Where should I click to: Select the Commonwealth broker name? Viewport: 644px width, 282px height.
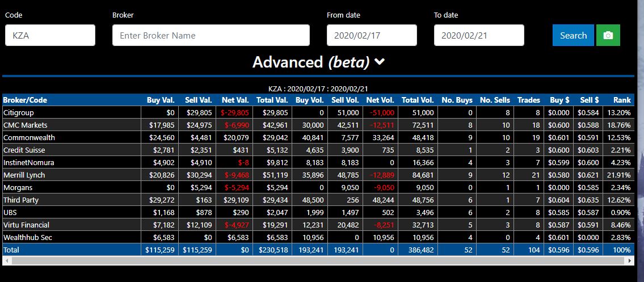[x=29, y=137]
